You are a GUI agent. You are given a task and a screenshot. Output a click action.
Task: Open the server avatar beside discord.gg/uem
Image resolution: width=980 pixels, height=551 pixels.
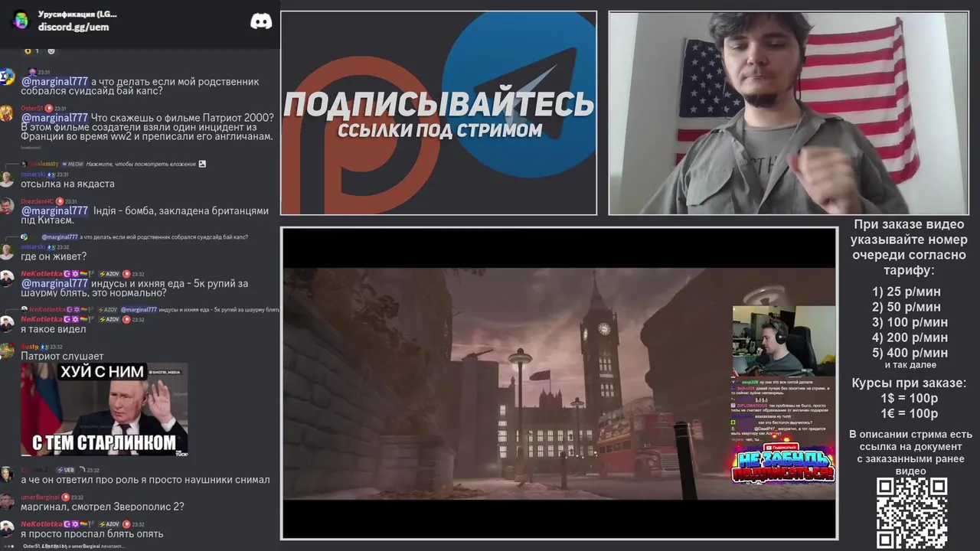click(21, 21)
